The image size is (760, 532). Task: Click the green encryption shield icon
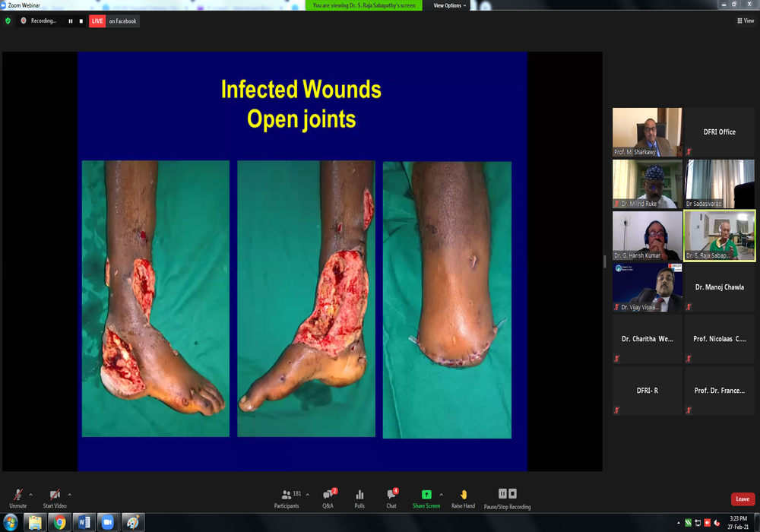[8, 21]
